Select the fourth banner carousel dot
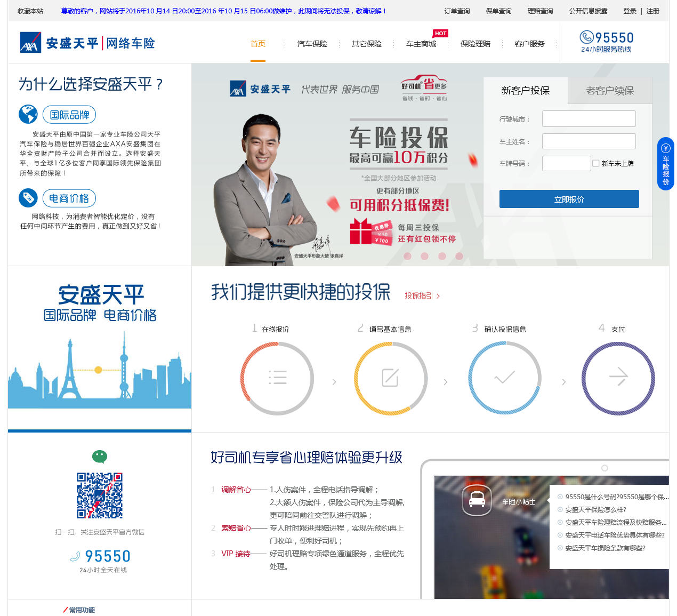 coord(459,256)
